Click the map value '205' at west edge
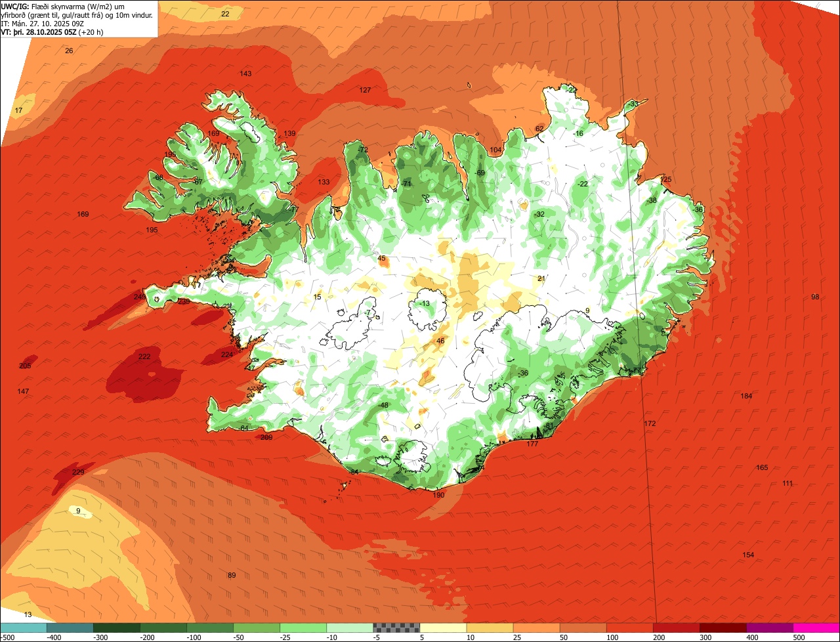 [x=25, y=366]
